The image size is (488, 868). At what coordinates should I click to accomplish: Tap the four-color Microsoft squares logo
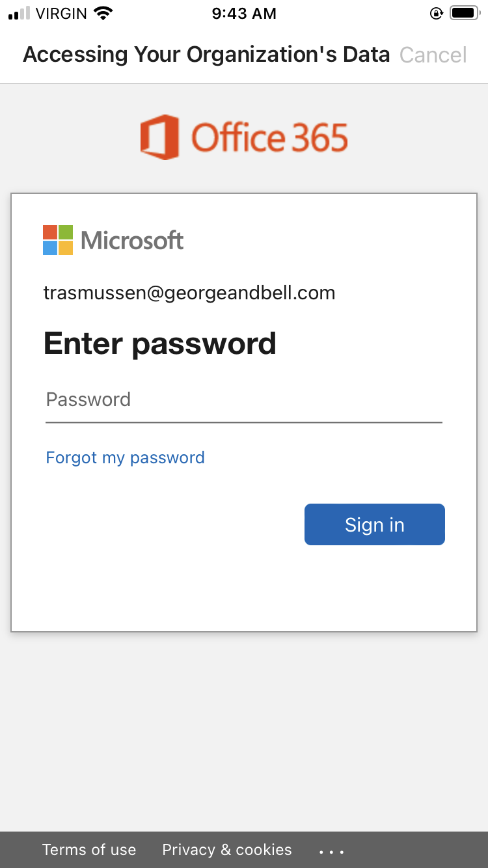[58, 240]
